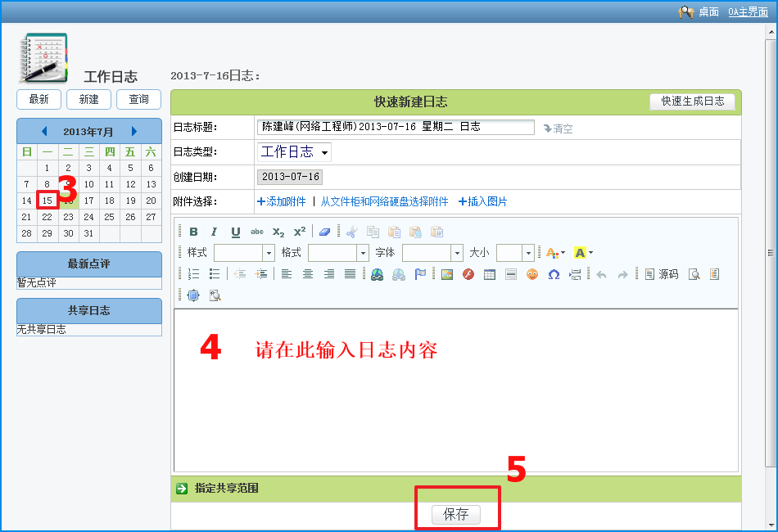778x532 pixels.
Task: Open the 日志类型 work log dropdown
Action: pyautogui.click(x=295, y=152)
